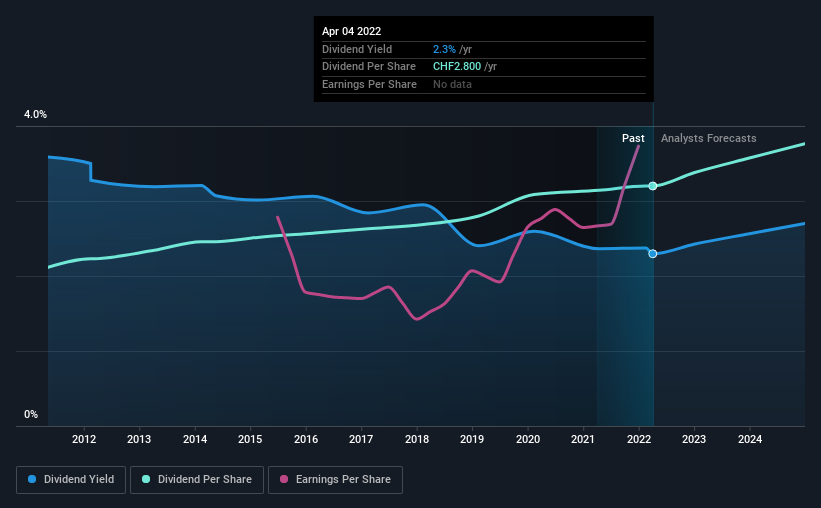Click the 'Analysts Forecasts' label

[708, 138]
